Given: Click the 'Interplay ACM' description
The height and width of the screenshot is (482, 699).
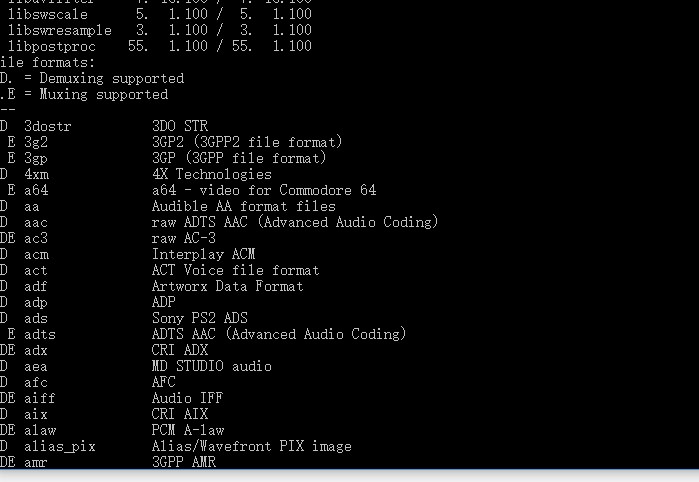Looking at the screenshot, I should (203, 254).
